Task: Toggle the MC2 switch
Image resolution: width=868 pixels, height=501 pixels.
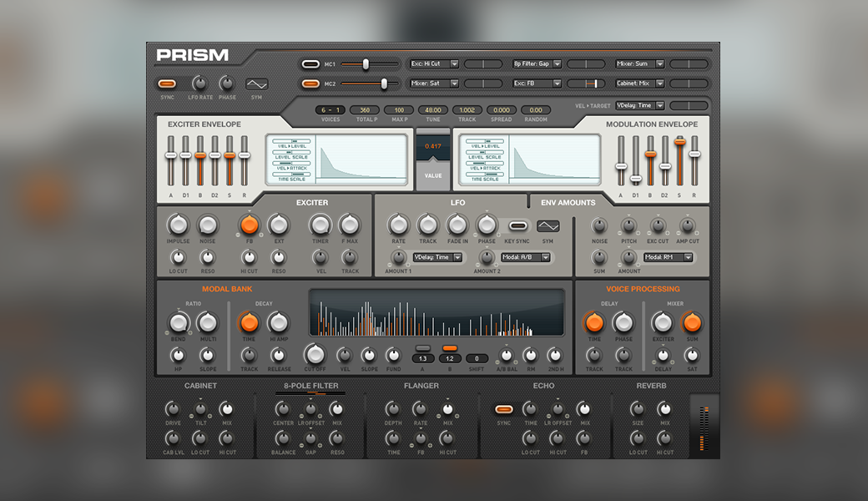Action: point(310,84)
